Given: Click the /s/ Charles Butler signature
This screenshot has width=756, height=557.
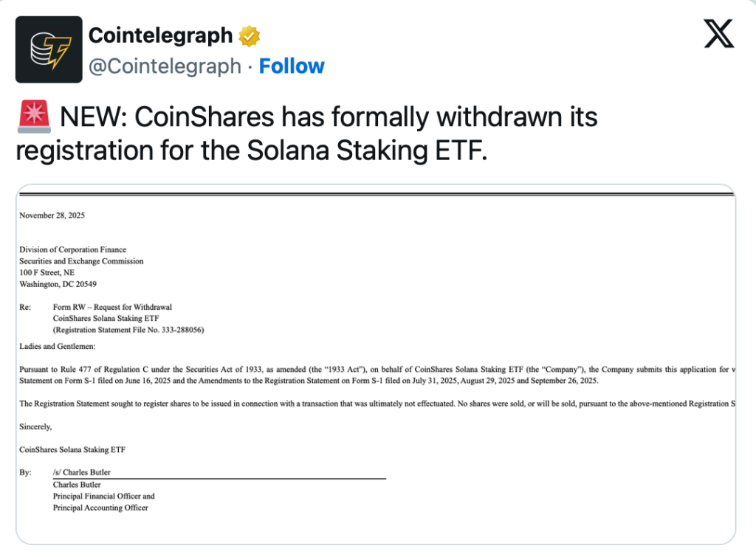Looking at the screenshot, I should tap(82, 472).
